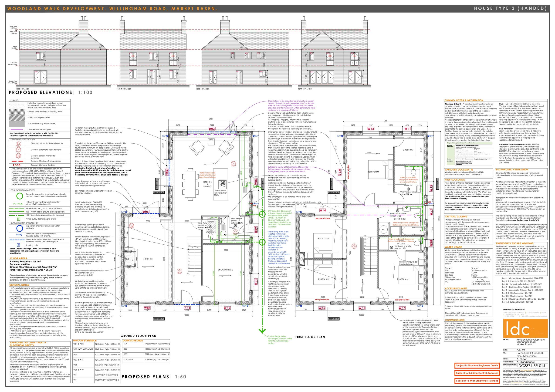The width and height of the screenshot is (555, 392).
Task: Click the Subject to Building Control Approval box
Action: (477, 373)
